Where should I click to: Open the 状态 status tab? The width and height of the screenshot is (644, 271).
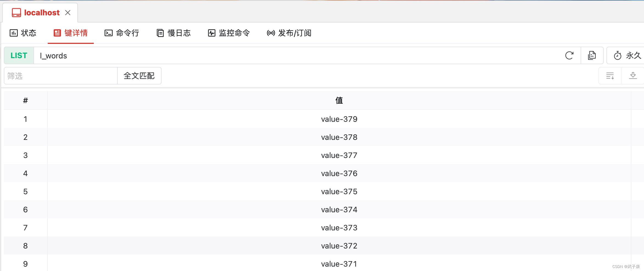click(23, 33)
